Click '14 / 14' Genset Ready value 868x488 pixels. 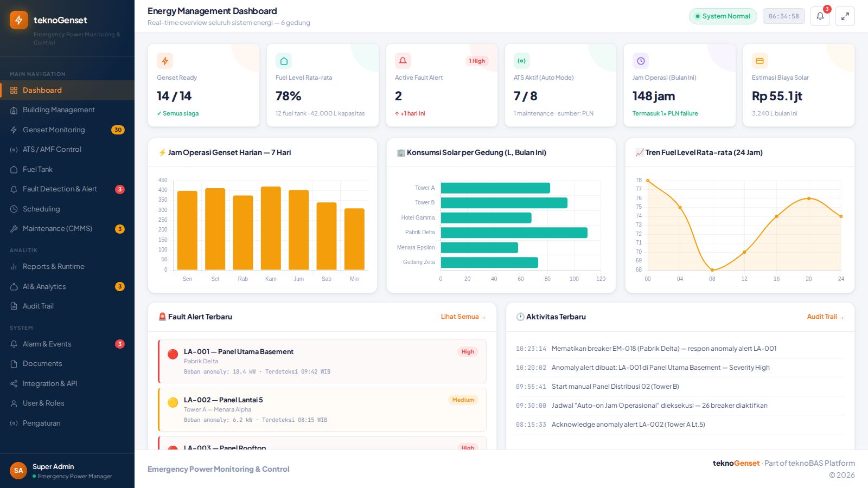pos(174,96)
